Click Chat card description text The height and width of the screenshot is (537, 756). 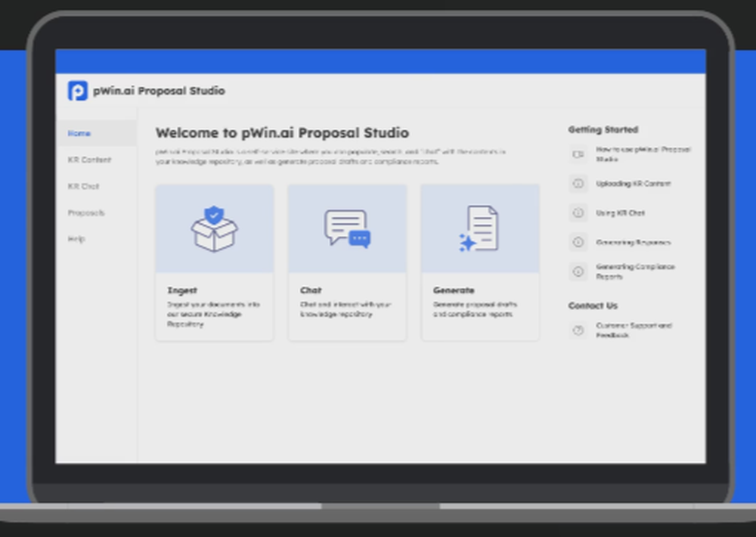345,309
